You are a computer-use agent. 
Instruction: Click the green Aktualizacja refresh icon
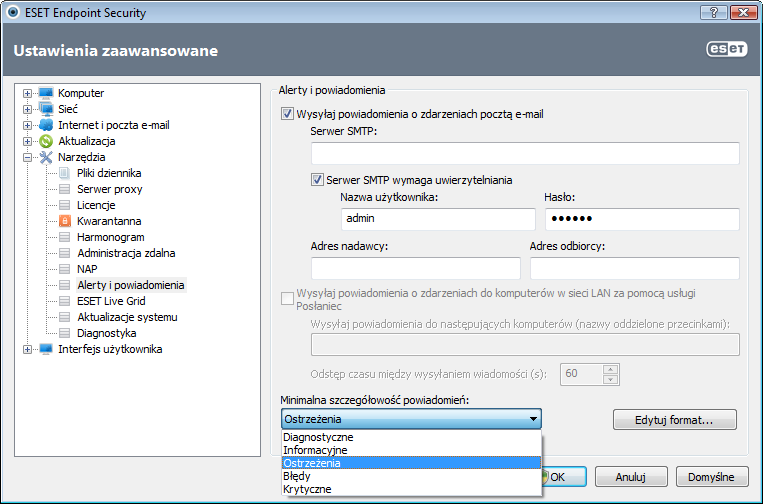click(46, 141)
